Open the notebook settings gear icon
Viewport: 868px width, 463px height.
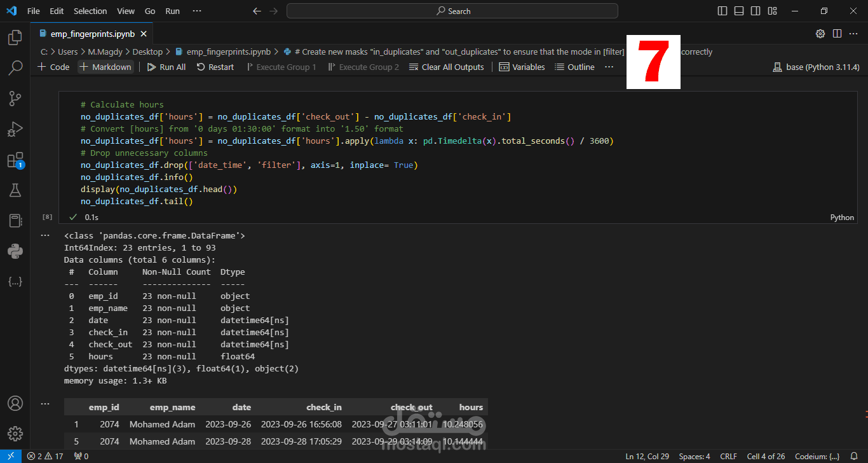coord(820,34)
